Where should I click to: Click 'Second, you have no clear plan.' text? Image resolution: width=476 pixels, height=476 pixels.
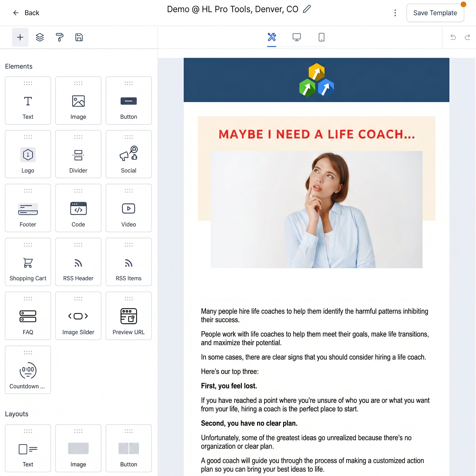pyautogui.click(x=249, y=423)
